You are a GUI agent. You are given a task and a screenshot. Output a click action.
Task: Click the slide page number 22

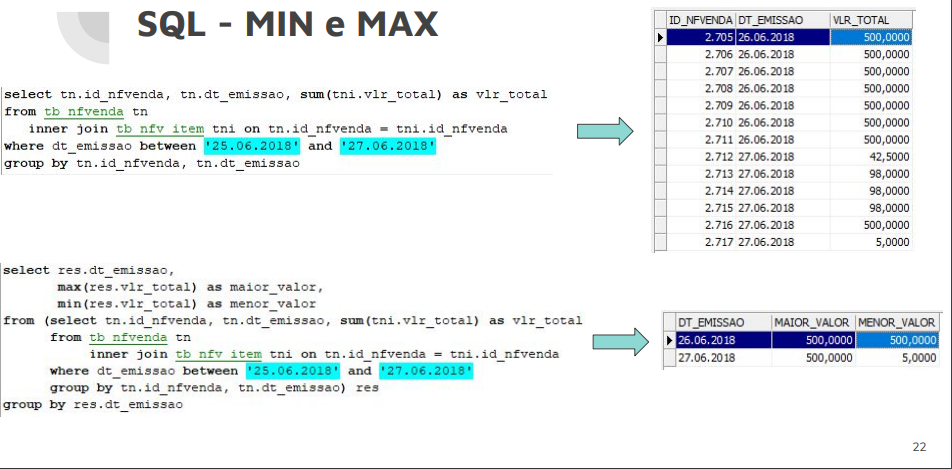coord(919,446)
